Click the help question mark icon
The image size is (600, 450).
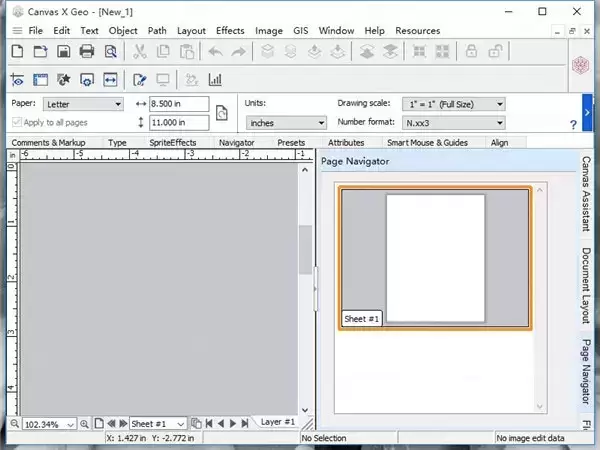[573, 124]
